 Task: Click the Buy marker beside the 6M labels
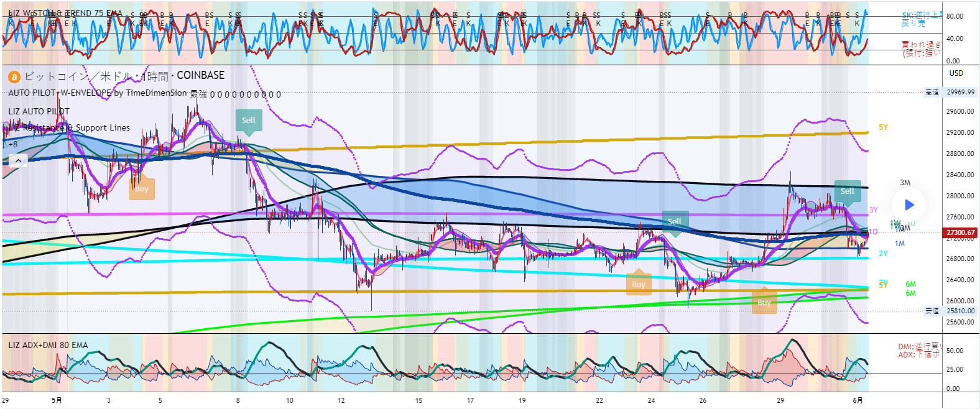[764, 303]
